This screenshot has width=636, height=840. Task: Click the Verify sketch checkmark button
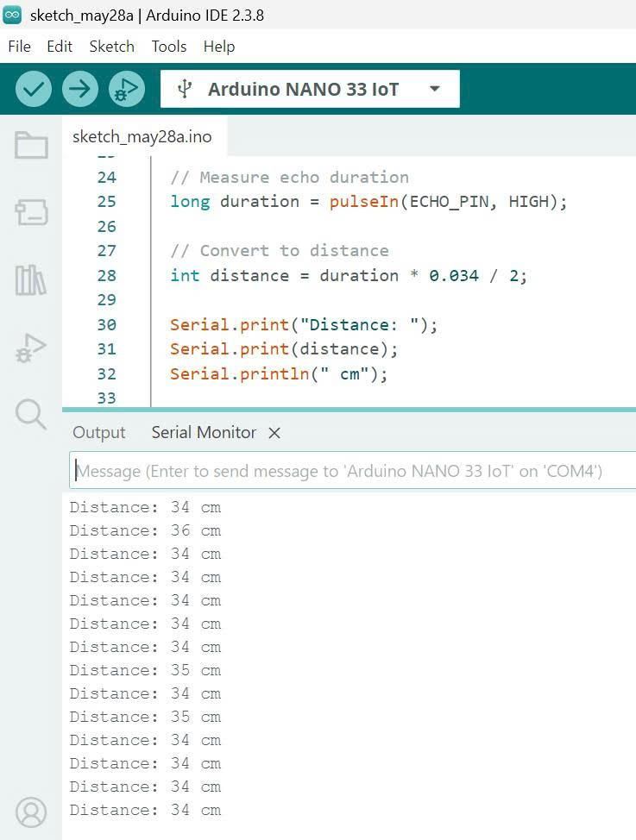(x=34, y=88)
